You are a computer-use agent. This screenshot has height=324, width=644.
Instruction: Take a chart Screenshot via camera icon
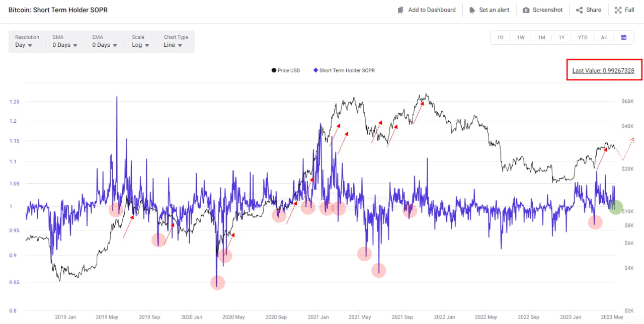(x=527, y=10)
